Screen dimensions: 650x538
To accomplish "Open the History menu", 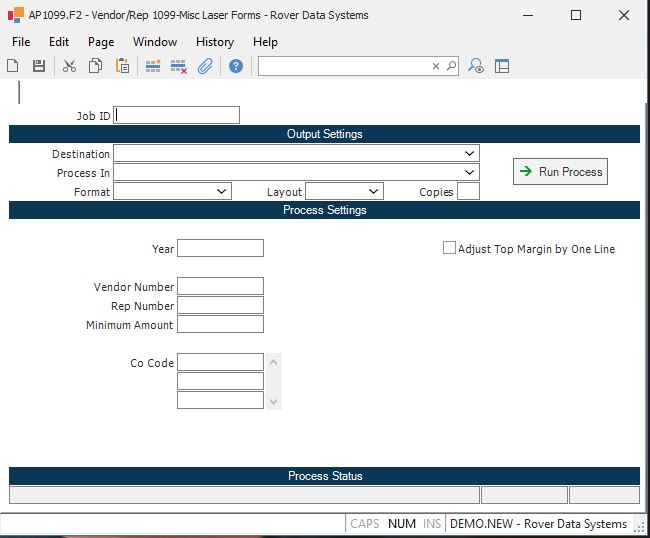I will (x=214, y=42).
